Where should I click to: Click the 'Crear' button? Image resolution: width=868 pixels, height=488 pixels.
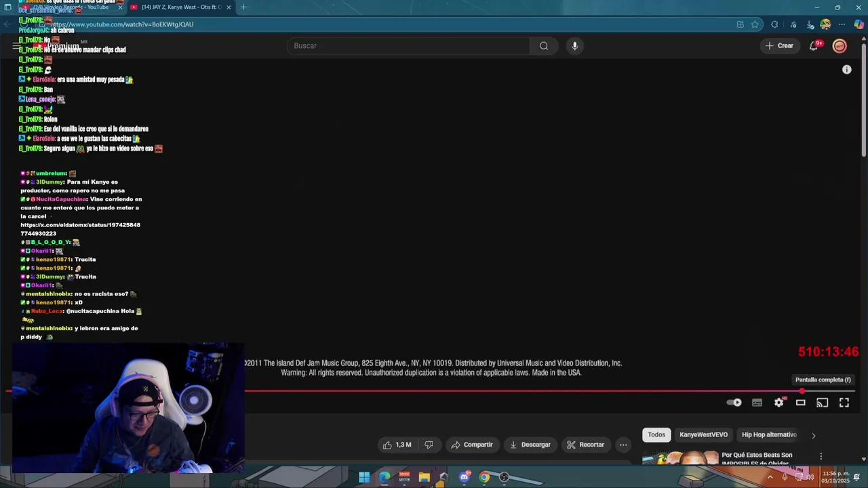(x=779, y=45)
